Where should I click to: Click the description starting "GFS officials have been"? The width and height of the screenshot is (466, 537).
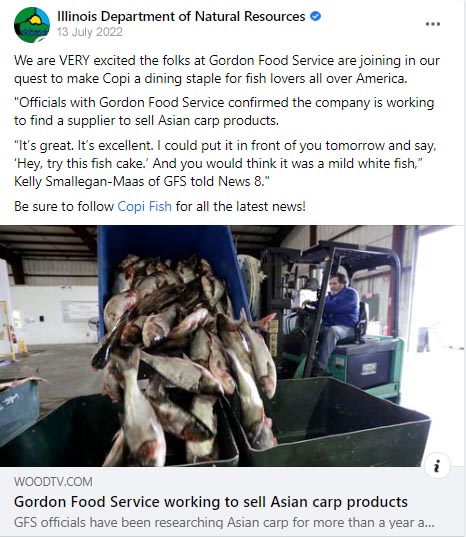tap(224, 523)
